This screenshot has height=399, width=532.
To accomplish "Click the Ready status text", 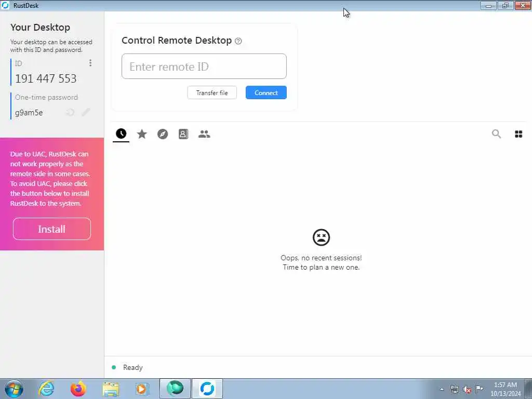I will [132, 367].
